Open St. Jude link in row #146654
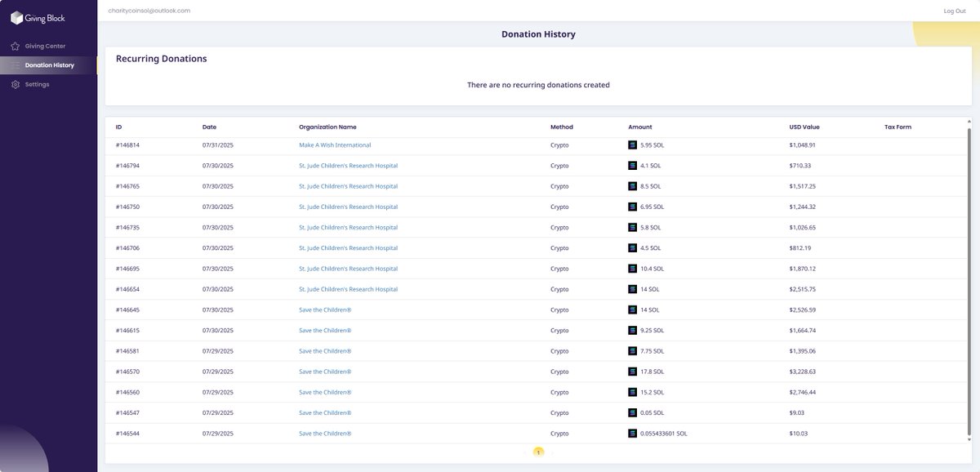Image resolution: width=980 pixels, height=472 pixels. tap(349, 289)
